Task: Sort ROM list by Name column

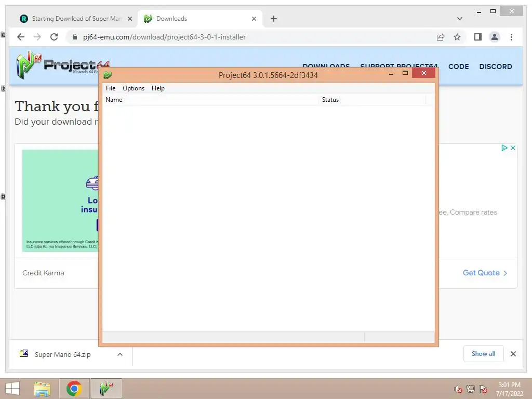Action: (x=210, y=100)
